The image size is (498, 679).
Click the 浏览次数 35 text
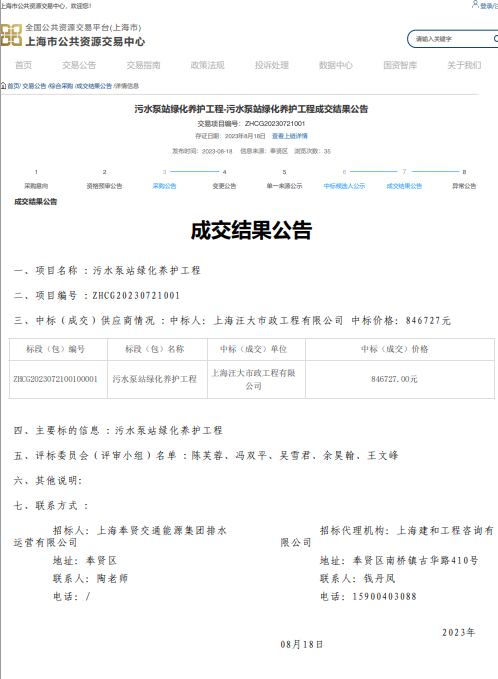312,152
